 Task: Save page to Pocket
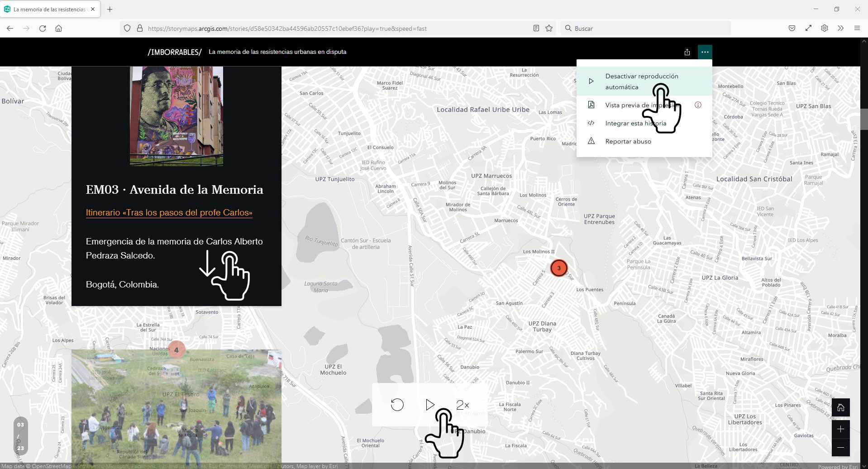pos(792,28)
